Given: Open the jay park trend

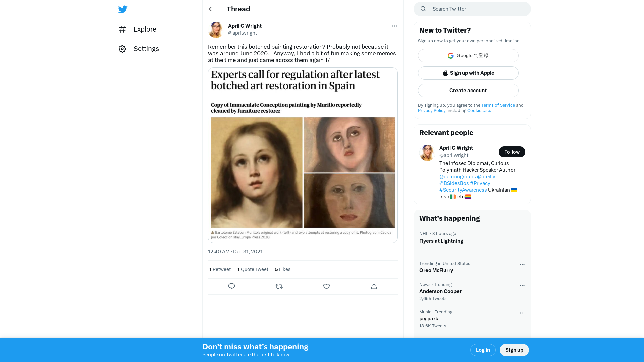Looking at the screenshot, I should (472, 319).
